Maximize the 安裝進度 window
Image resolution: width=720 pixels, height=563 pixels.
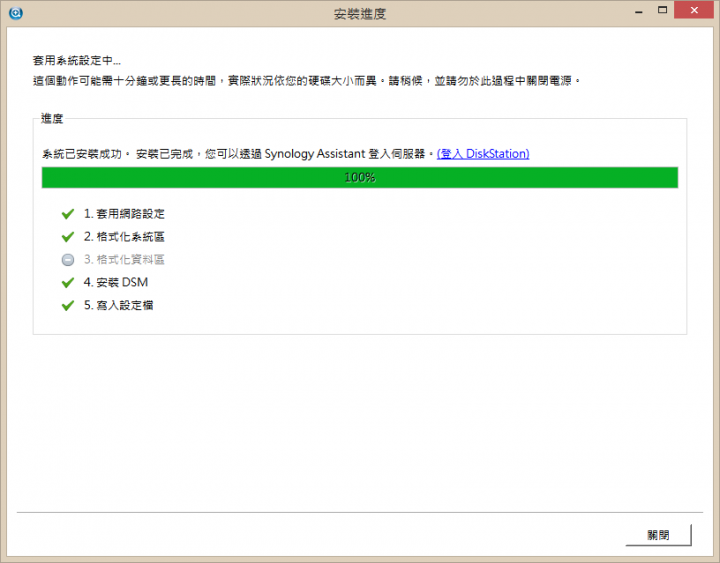[x=662, y=10]
